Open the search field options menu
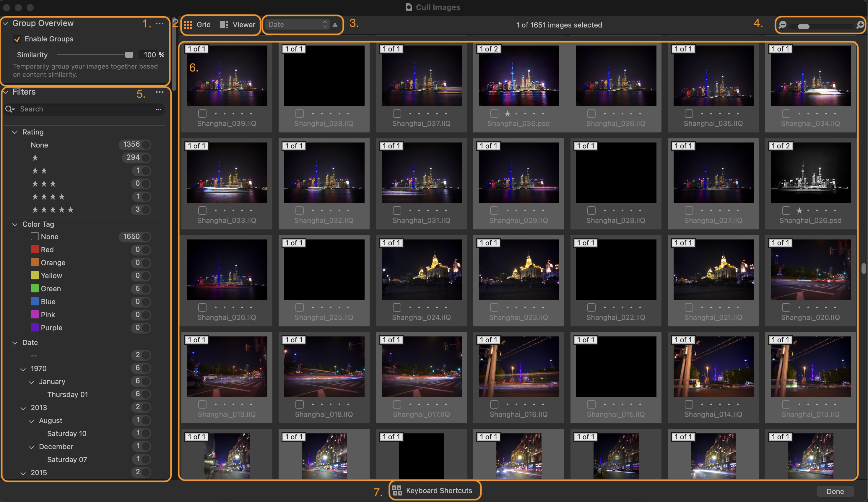The image size is (868, 502). pos(158,109)
